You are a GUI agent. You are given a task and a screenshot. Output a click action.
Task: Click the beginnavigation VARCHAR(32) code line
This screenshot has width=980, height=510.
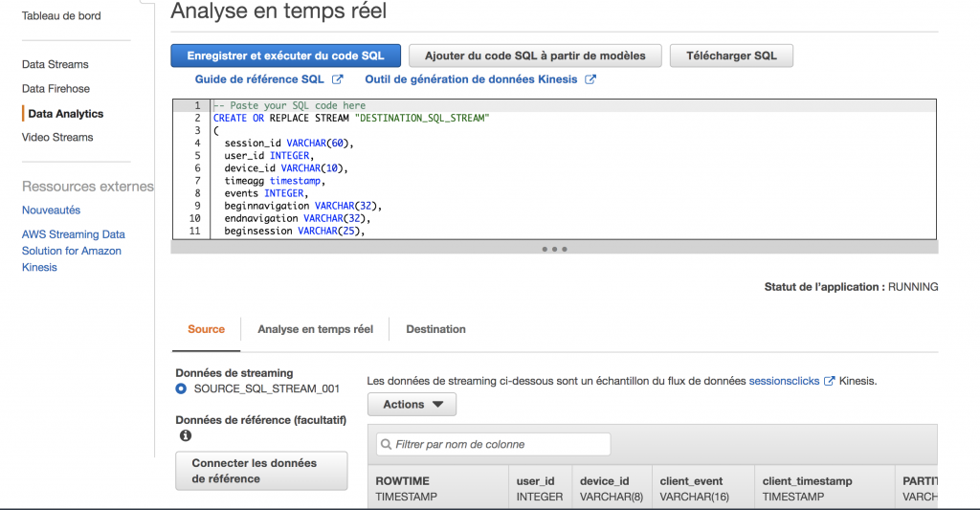tap(303, 206)
